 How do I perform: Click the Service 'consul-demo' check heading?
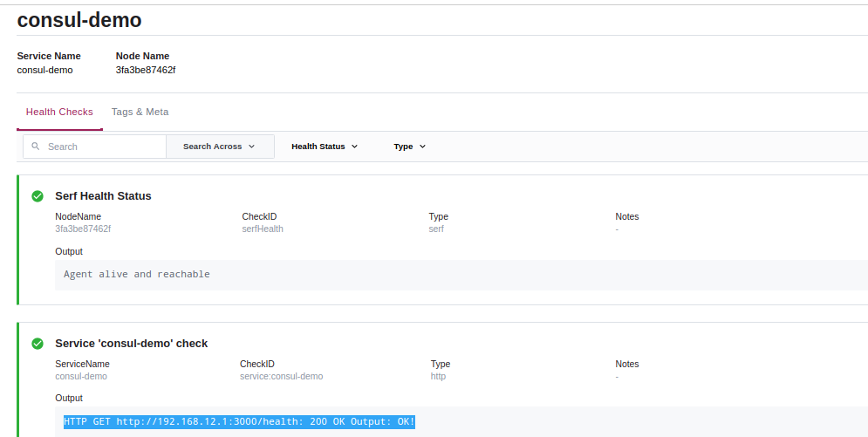(131, 344)
